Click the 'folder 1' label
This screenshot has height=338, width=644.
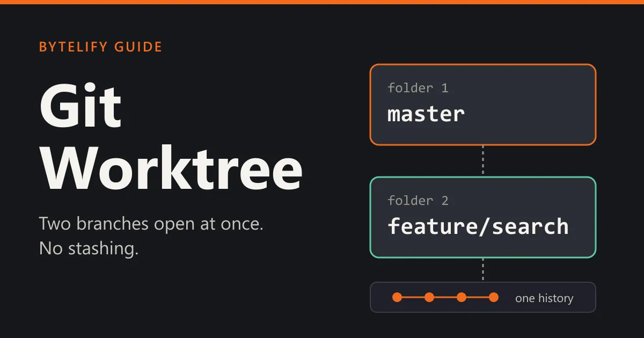418,87
